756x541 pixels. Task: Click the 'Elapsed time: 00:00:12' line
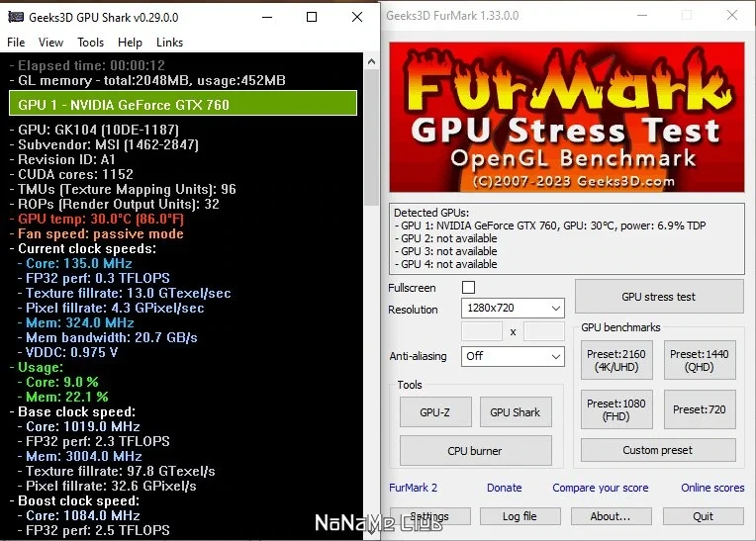tap(88, 65)
